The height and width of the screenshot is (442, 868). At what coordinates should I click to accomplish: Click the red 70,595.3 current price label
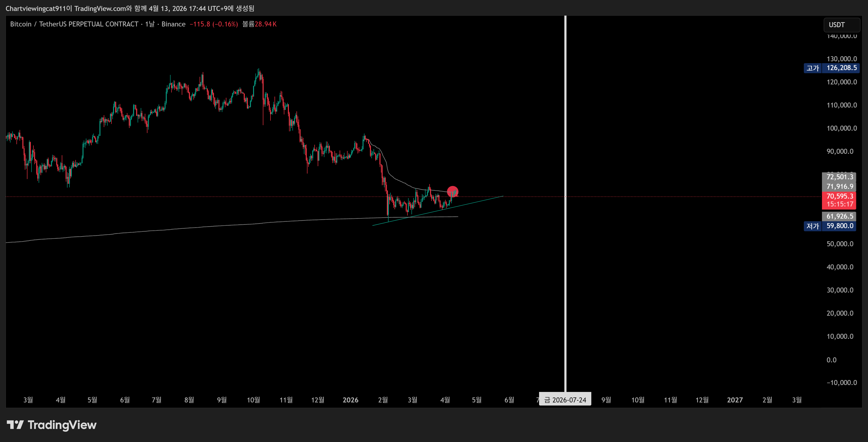(x=839, y=196)
